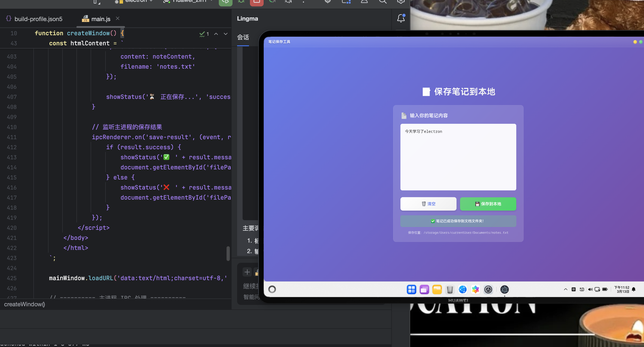Open the yellow Files app in dock
The image size is (644, 347).
(x=437, y=290)
